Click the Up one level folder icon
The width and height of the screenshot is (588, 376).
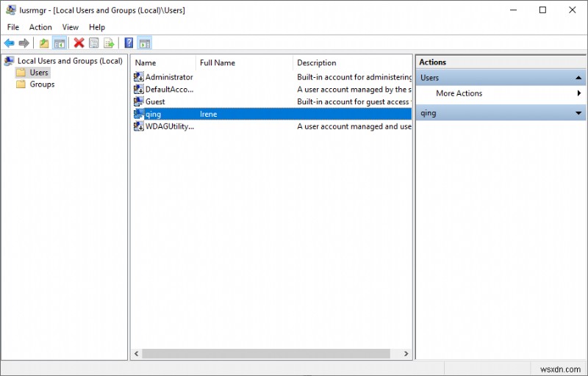(44, 43)
